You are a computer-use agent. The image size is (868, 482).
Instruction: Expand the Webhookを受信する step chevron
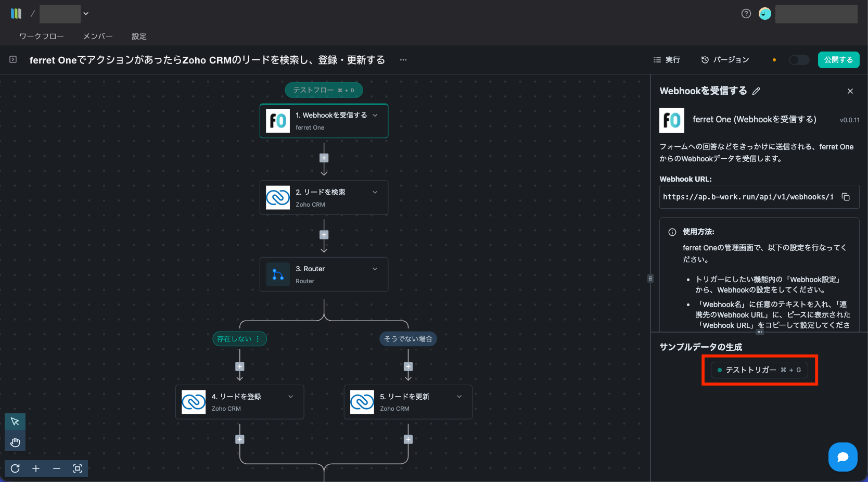(375, 116)
